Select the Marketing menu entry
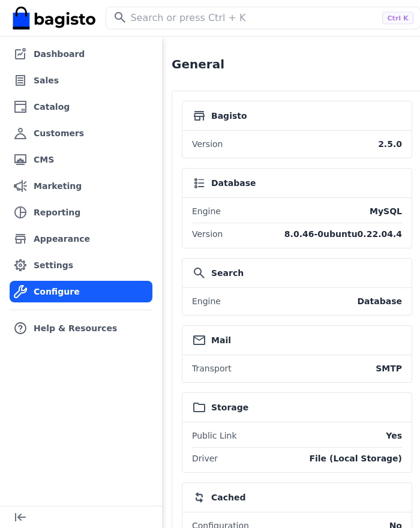 (x=81, y=186)
